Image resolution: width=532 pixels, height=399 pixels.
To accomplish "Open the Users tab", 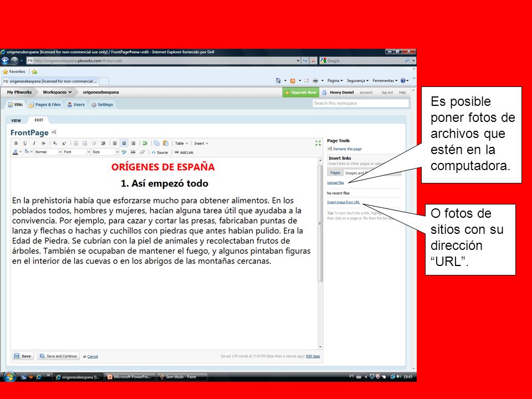I will [76, 105].
